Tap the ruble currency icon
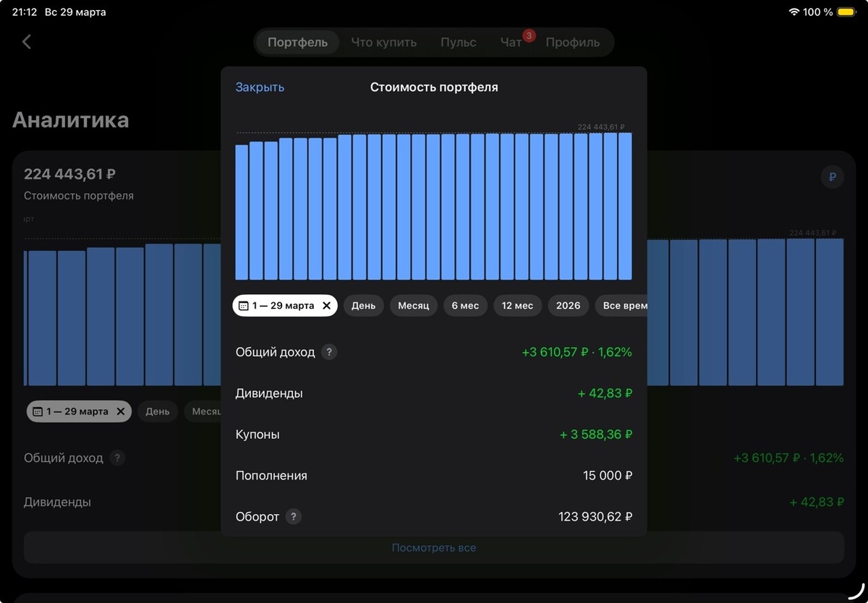The image size is (868, 603). (x=832, y=177)
